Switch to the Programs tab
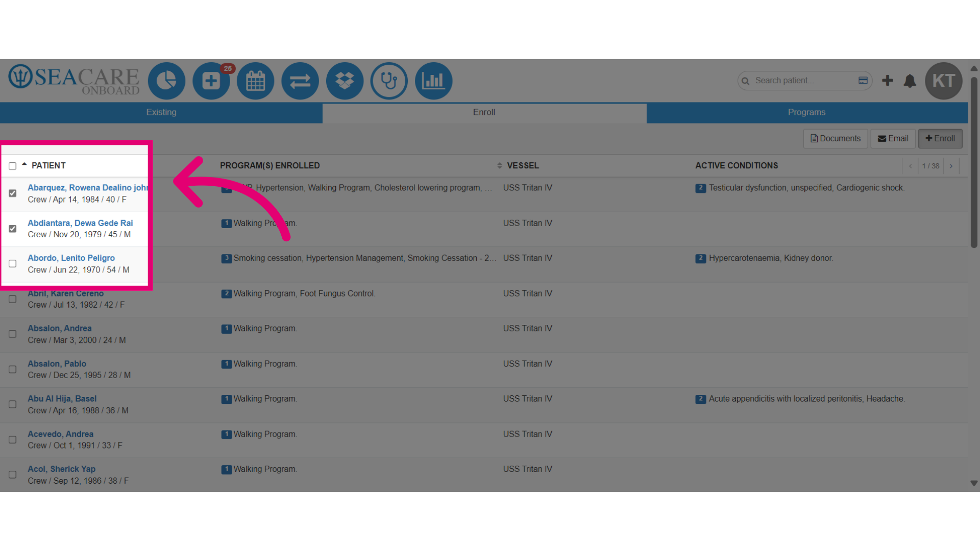Image resolution: width=980 pixels, height=551 pixels. tap(806, 112)
